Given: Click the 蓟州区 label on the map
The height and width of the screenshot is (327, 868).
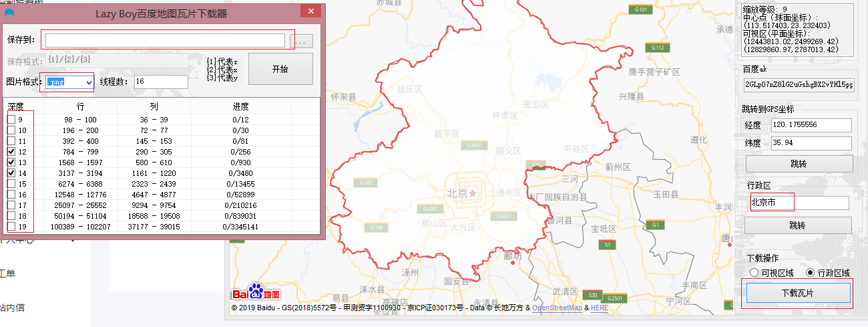Looking at the screenshot, I should coord(618,166).
